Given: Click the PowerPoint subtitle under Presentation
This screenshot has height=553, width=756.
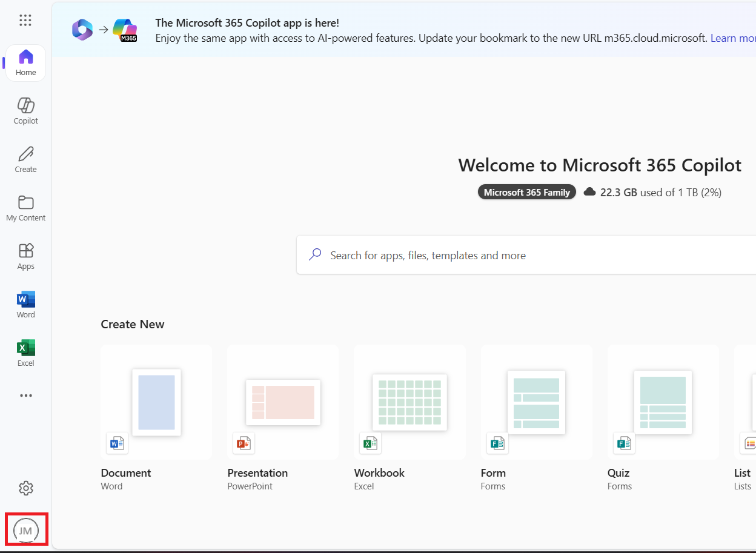Looking at the screenshot, I should click(250, 486).
